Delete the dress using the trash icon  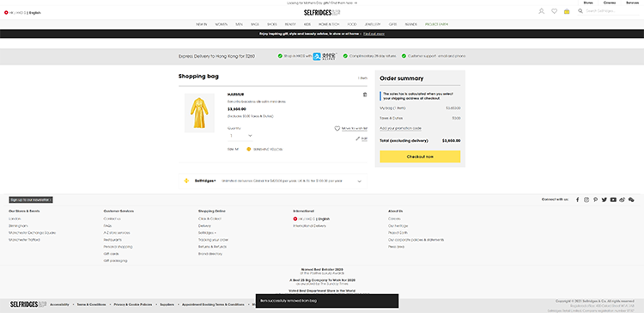[365, 95]
